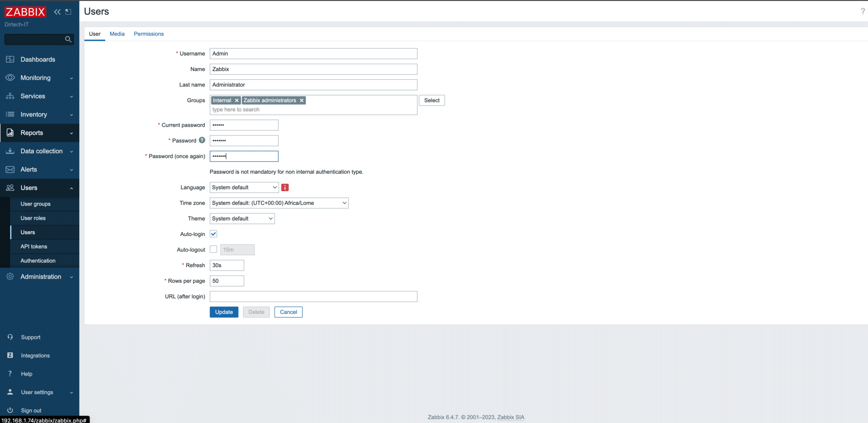Open the Reports section
This screenshot has width=868, height=423.
[31, 133]
